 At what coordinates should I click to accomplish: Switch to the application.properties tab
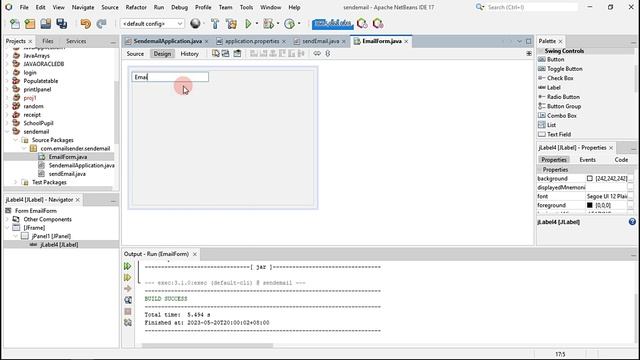click(x=252, y=41)
